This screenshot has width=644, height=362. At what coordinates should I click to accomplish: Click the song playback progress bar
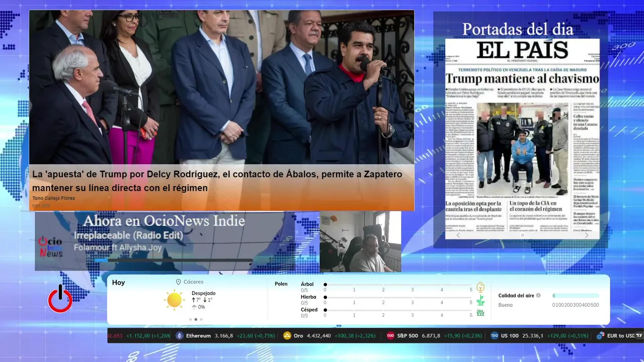[x=173, y=260]
